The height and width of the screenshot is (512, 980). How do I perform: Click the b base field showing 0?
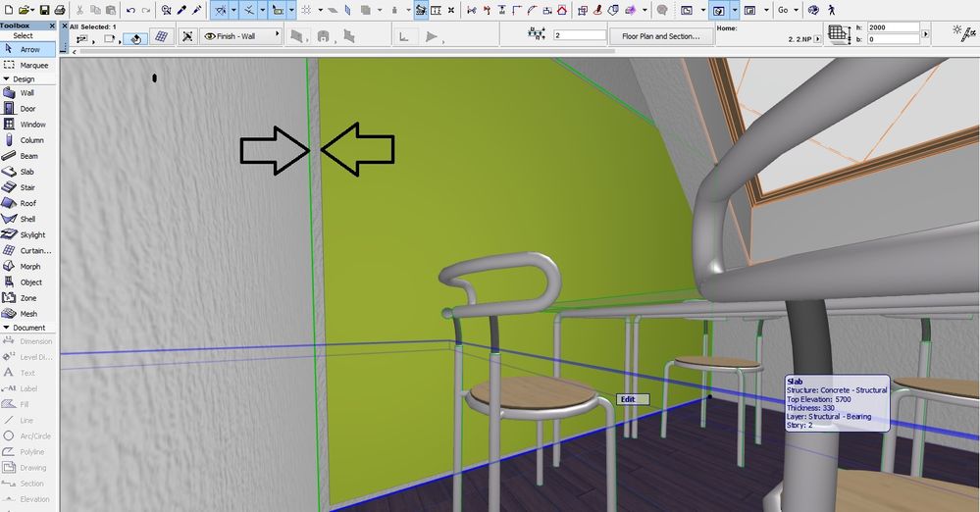click(x=893, y=39)
